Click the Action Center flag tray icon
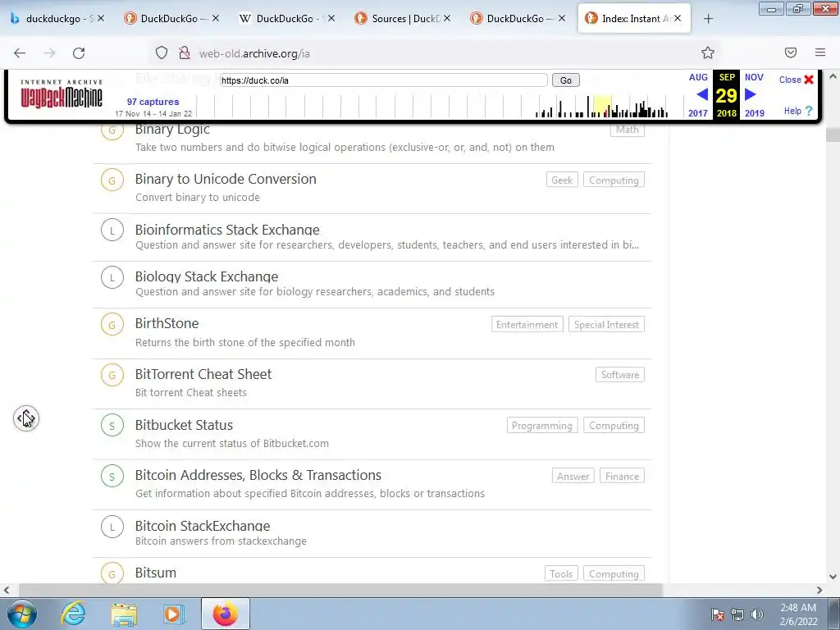The height and width of the screenshot is (630, 840). (717, 614)
